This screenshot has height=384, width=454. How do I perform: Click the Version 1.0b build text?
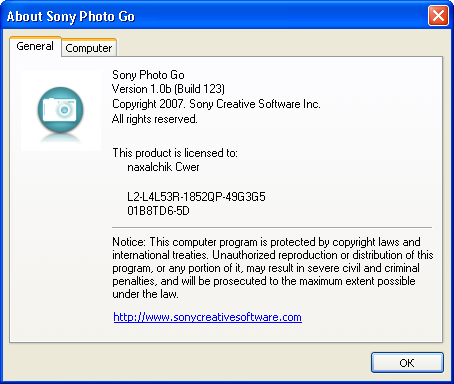(x=168, y=89)
